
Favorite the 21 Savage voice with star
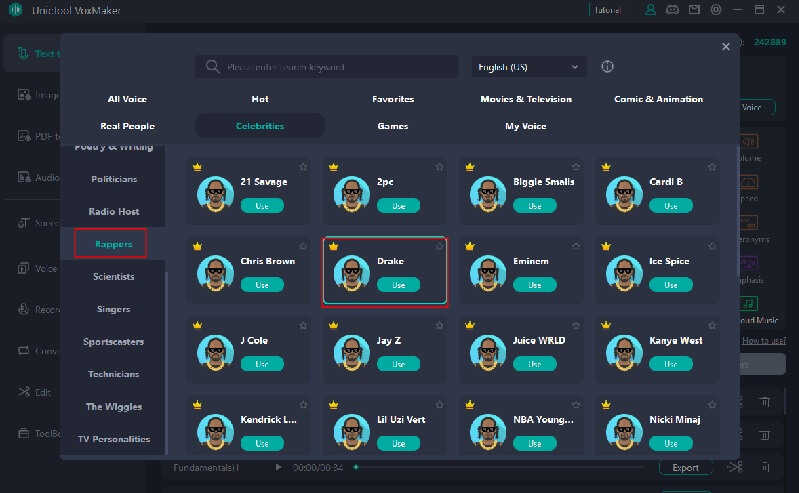(x=303, y=167)
